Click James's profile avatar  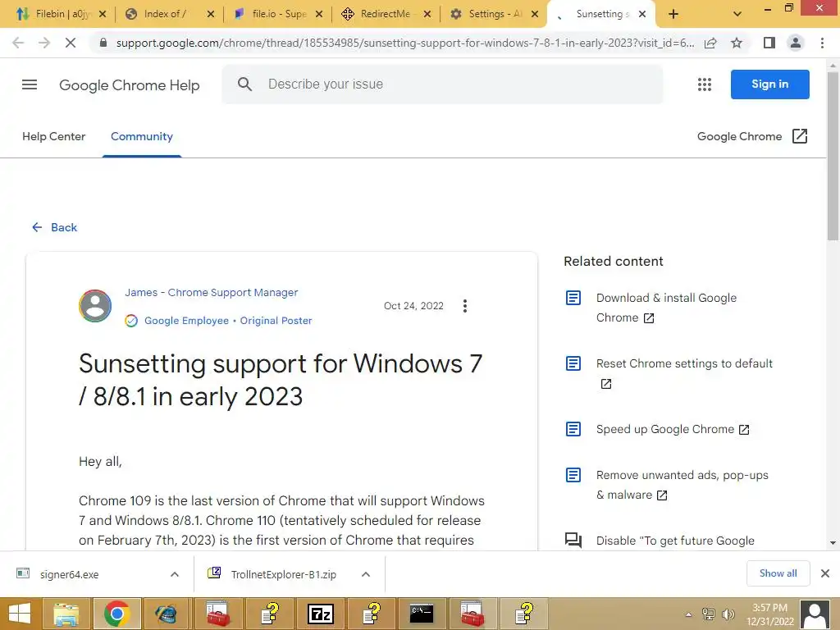(x=95, y=306)
